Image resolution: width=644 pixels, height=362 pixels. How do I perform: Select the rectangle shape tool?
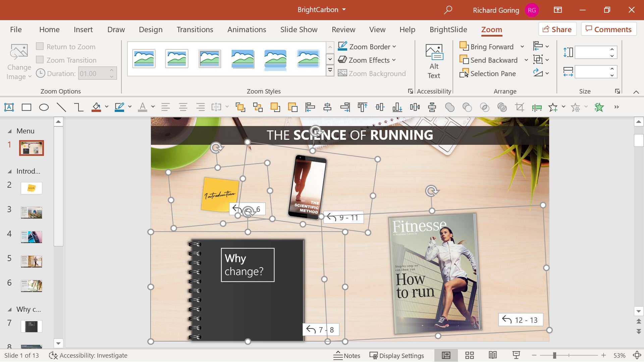(x=26, y=107)
